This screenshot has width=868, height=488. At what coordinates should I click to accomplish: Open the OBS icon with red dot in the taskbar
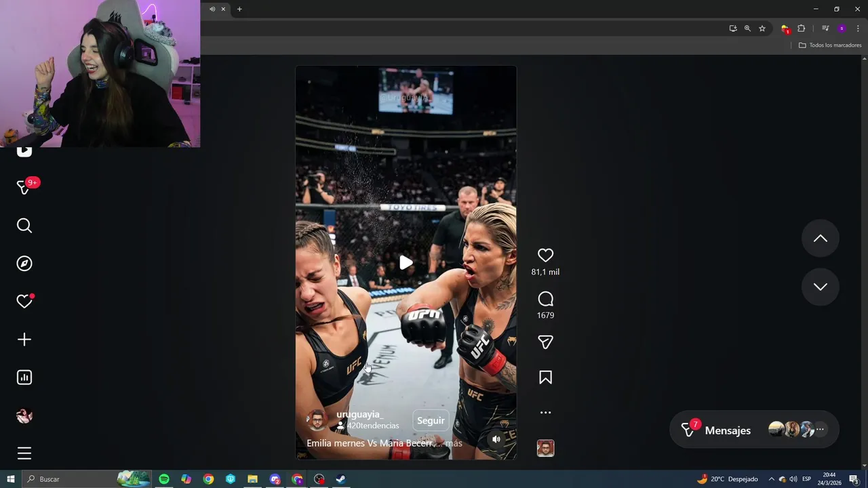pyautogui.click(x=319, y=479)
